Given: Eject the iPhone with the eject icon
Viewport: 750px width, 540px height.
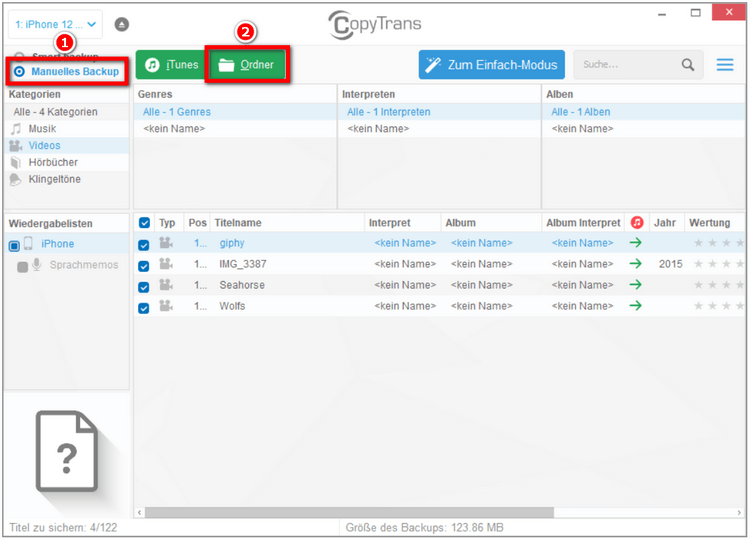Looking at the screenshot, I should [x=121, y=24].
